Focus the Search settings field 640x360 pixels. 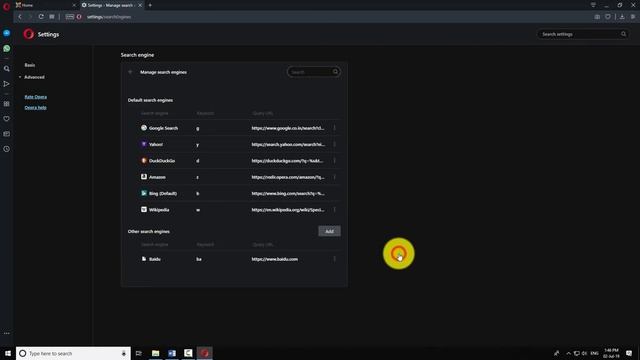582,34
